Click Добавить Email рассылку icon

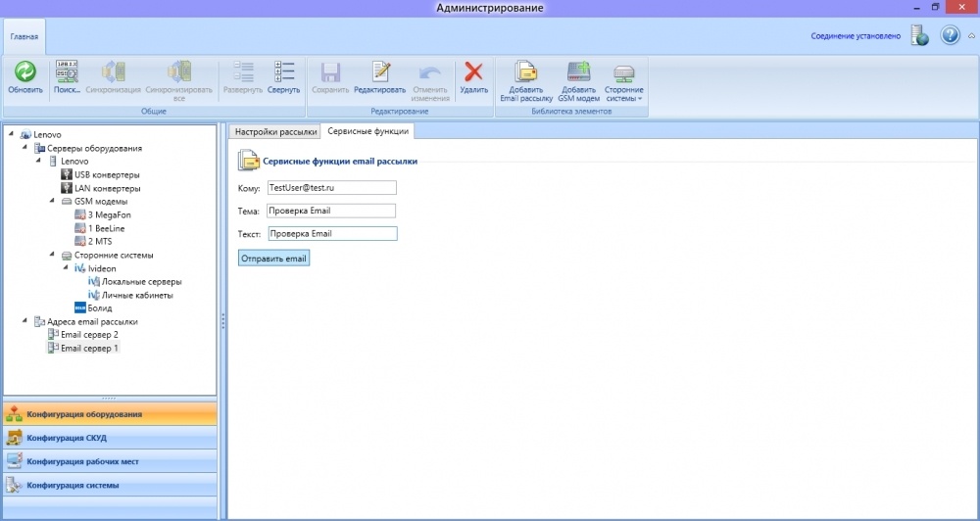(526, 71)
